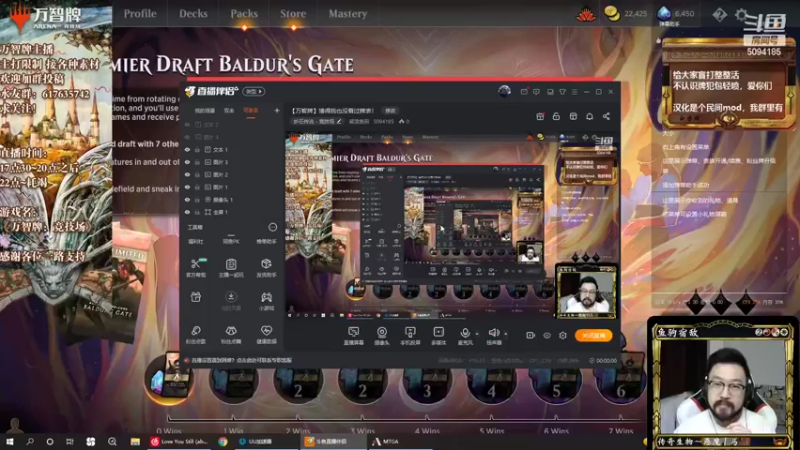
Task: Click the orange start streaming button
Action: click(x=593, y=335)
